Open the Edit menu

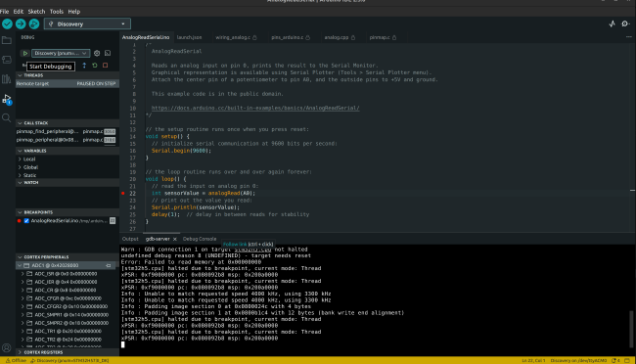[19, 12]
